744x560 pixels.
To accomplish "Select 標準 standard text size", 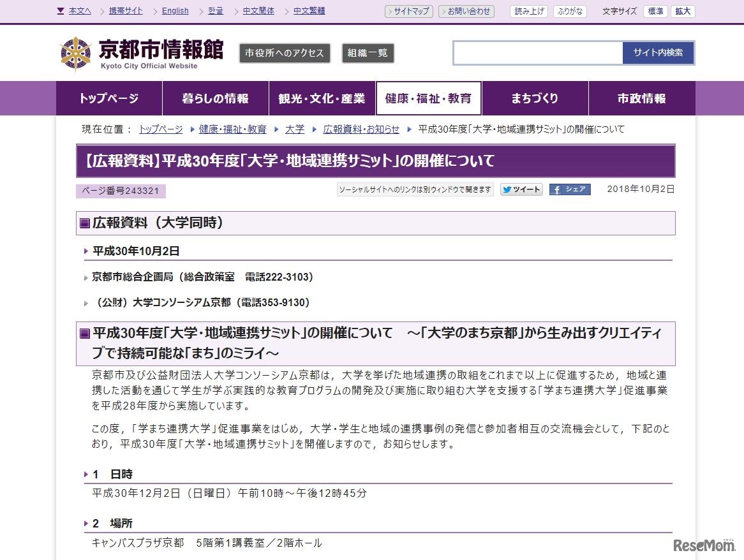I will click(655, 11).
